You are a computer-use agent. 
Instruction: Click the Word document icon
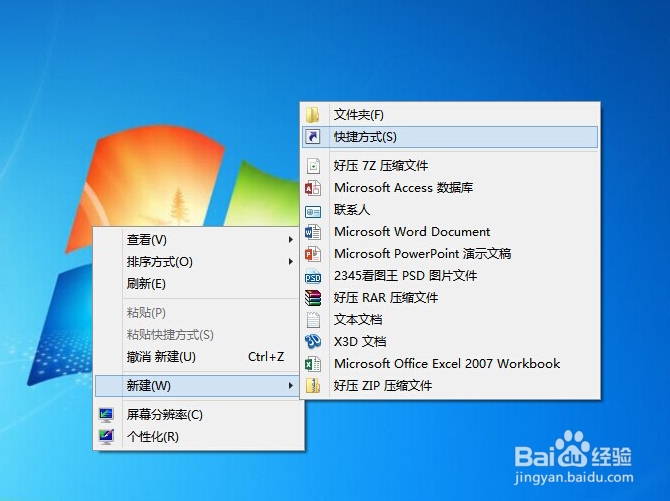click(313, 232)
